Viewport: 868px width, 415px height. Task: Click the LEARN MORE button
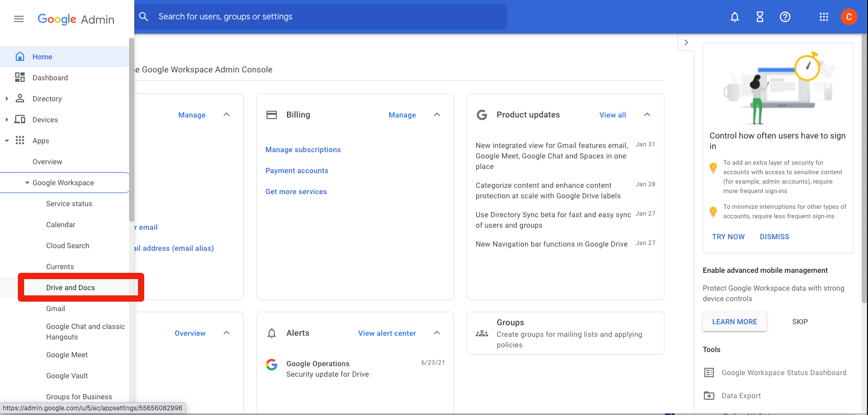pyautogui.click(x=734, y=322)
